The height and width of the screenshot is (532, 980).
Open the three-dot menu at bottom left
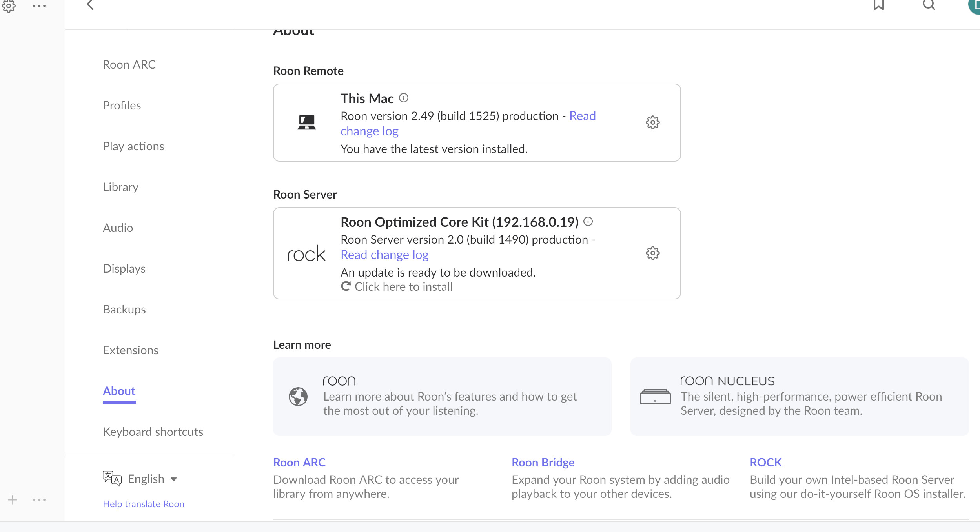[x=39, y=500]
